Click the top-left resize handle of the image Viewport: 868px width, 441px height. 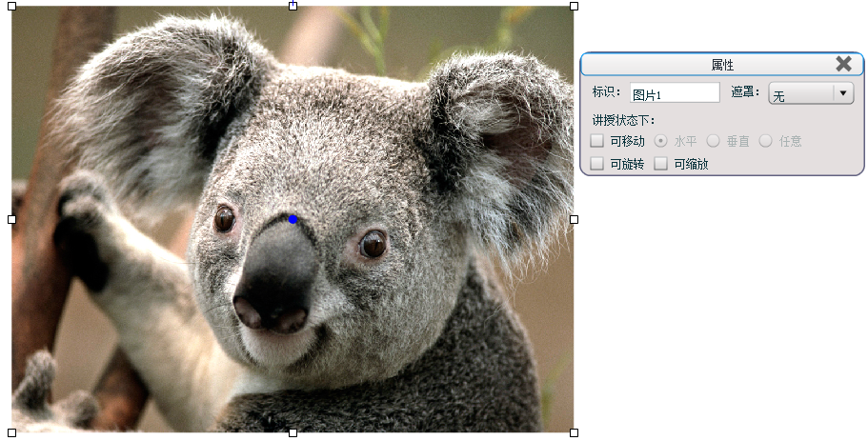tap(11, 6)
